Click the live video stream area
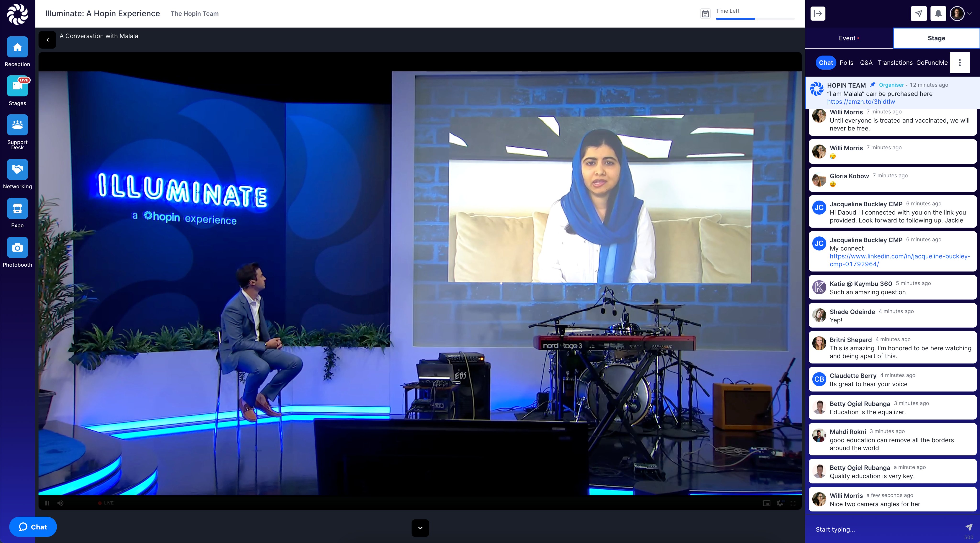Viewport: 980px width, 543px height. [x=420, y=283]
